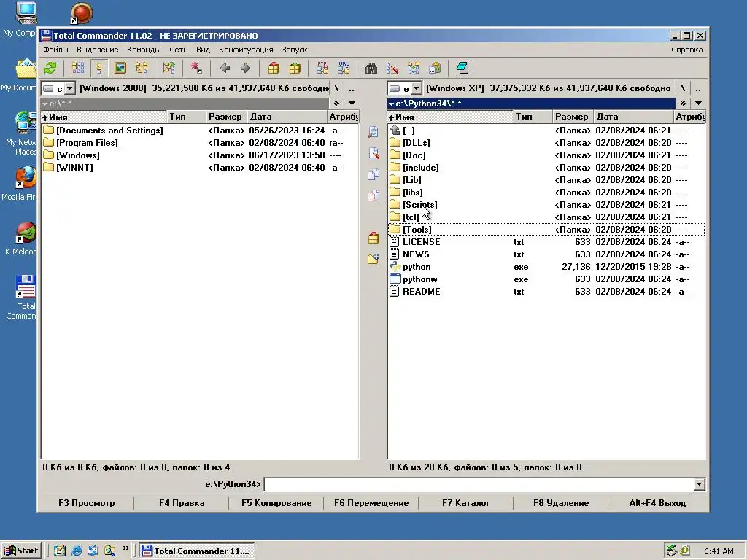Screen dimensions: 747x560
Task: Click the New folder icon in middle bar
Action: tap(373, 259)
